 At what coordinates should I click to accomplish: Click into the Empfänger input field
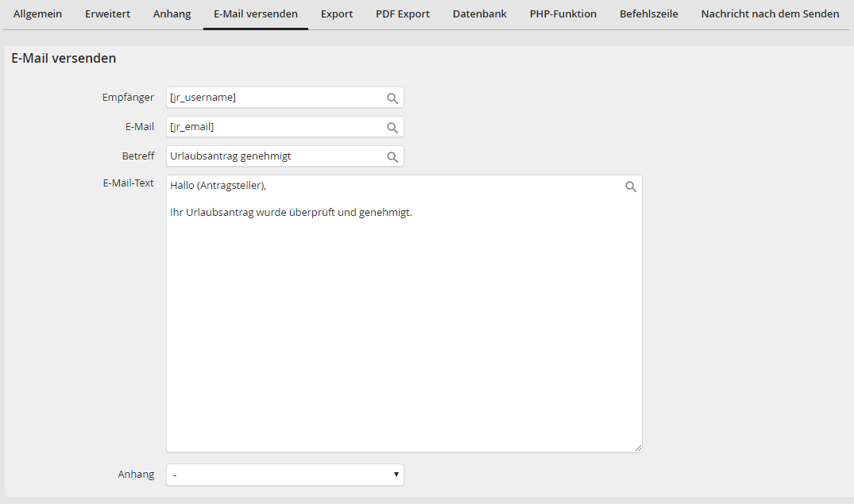[274, 98]
